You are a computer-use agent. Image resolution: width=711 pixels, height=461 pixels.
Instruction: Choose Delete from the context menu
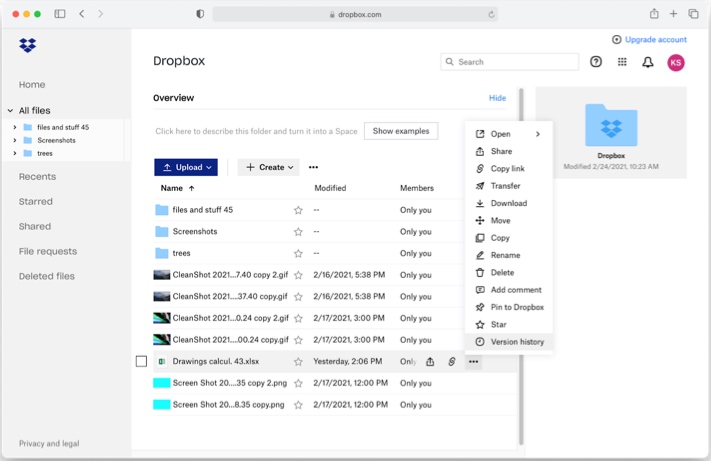509,272
